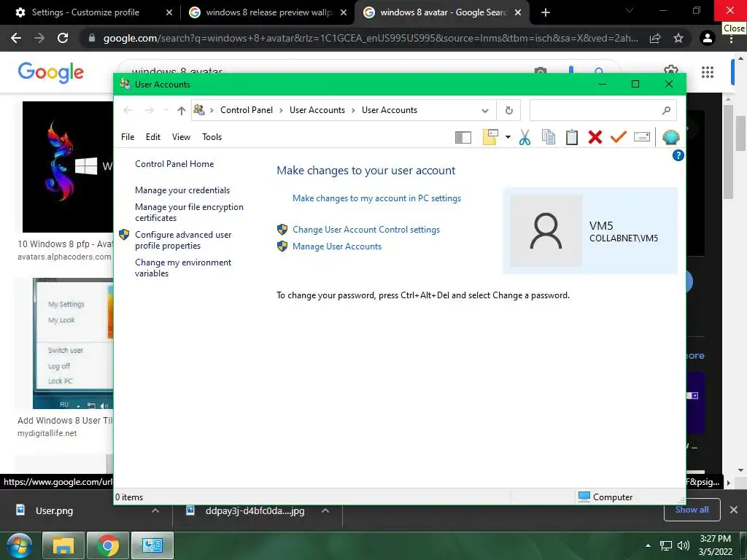Open the Edit menu

[153, 137]
